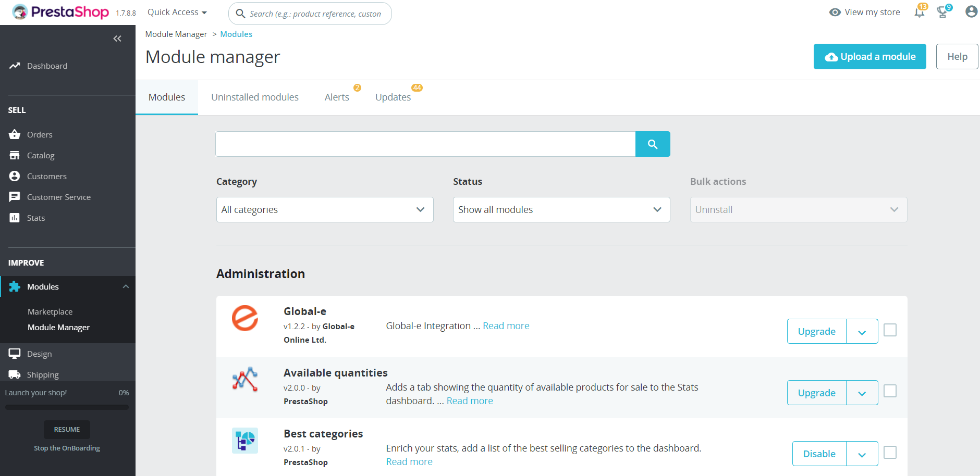Screen dimensions: 980x476
Task: Open the trophy gamification icon
Action: coord(942,12)
